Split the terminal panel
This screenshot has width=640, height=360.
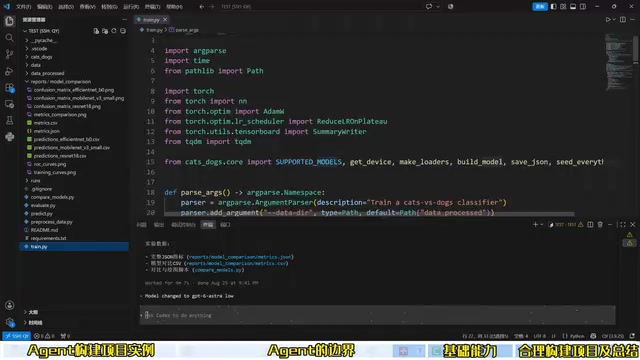[590, 224]
